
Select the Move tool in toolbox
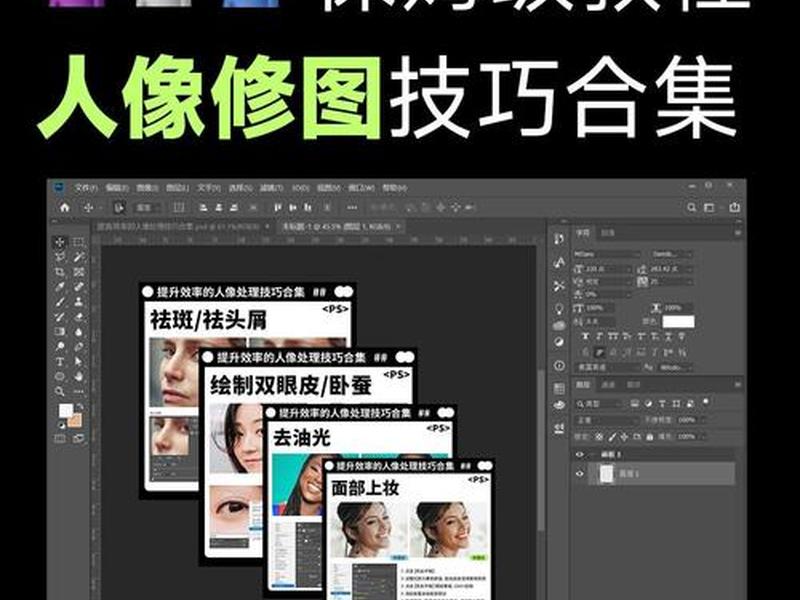[x=60, y=242]
